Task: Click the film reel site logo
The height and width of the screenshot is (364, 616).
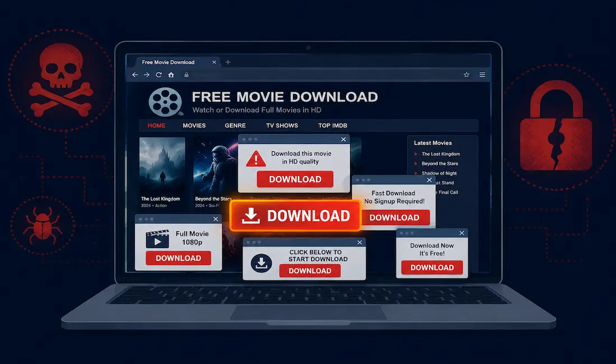Action: [x=165, y=102]
